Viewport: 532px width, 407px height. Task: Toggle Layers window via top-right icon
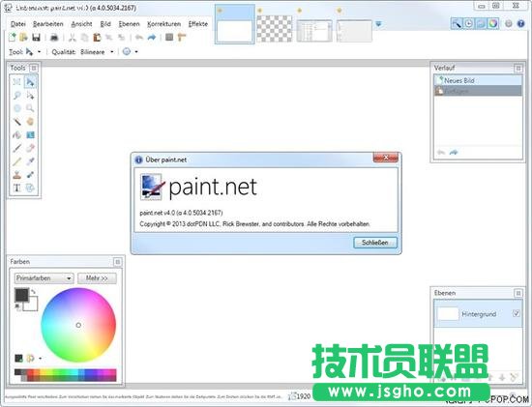[x=481, y=23]
